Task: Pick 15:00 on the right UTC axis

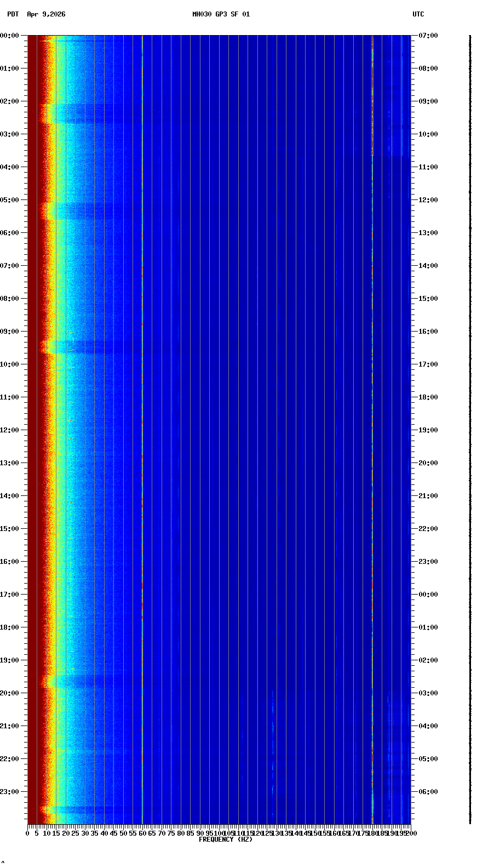Action: tap(428, 299)
